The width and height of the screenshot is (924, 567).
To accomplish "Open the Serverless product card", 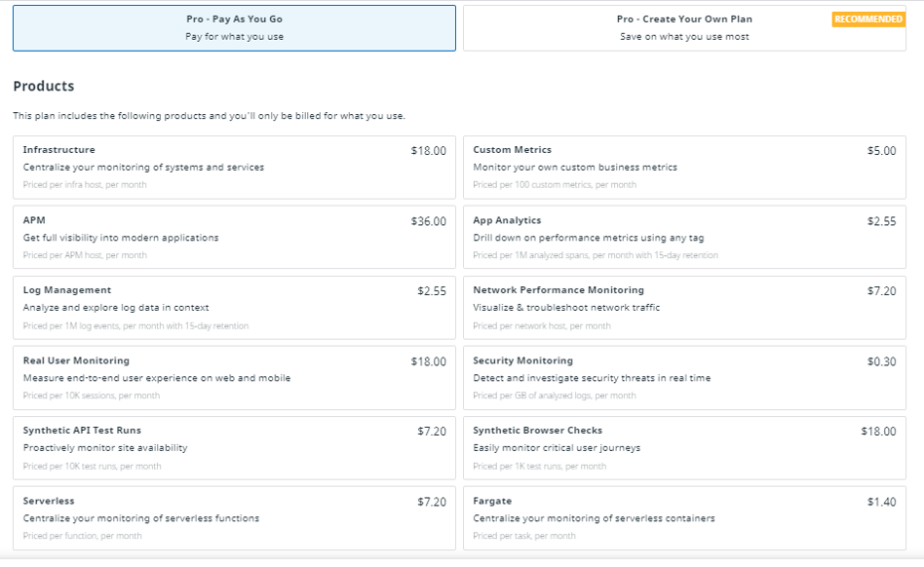I will pyautogui.click(x=234, y=517).
